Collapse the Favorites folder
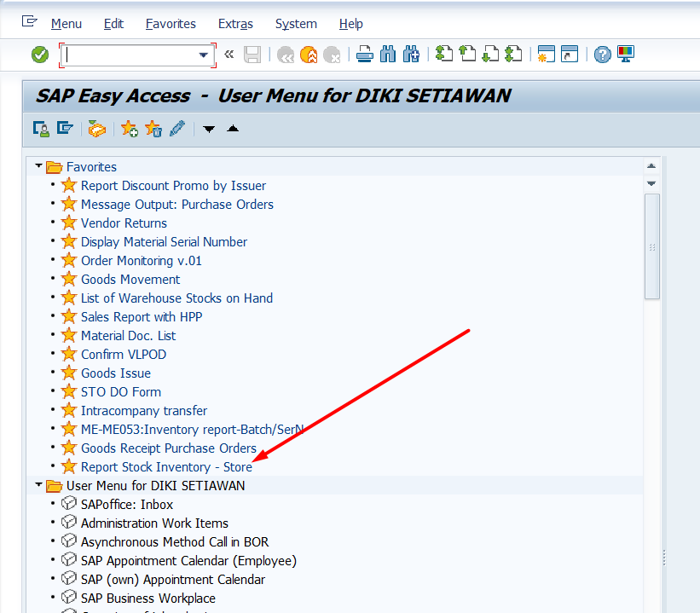Screen dimensions: 700x613 click(x=38, y=167)
